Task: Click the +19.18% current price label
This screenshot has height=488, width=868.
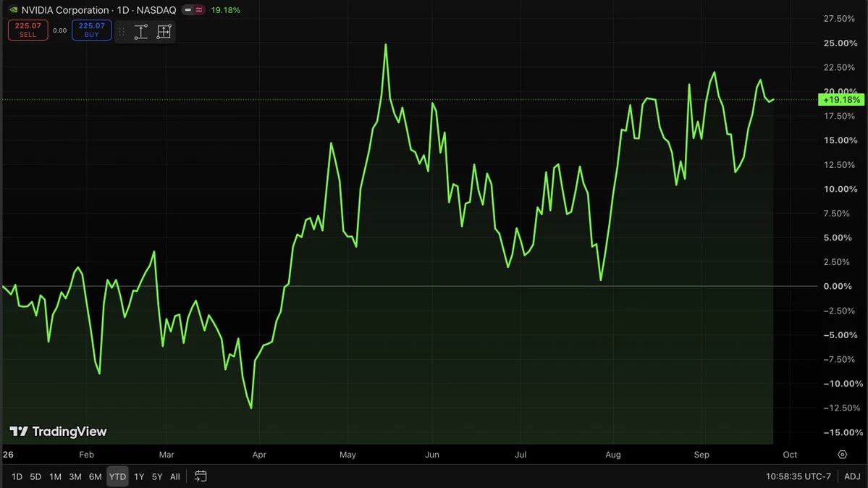Action: click(x=841, y=100)
